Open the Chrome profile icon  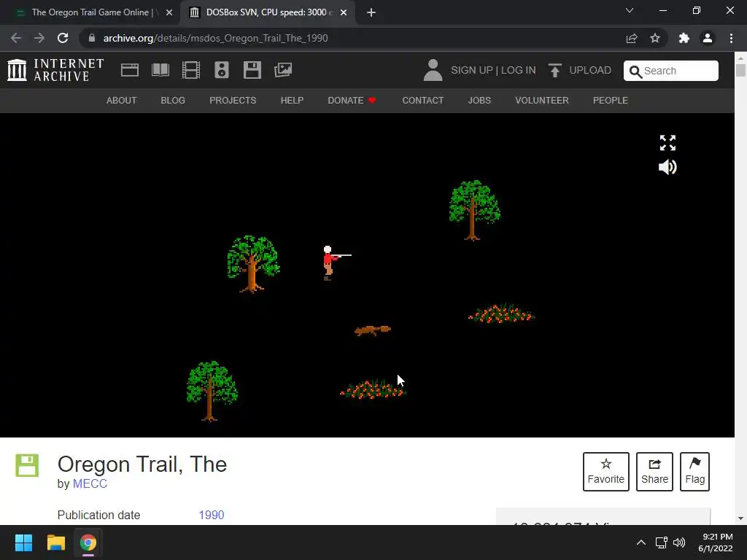point(708,38)
